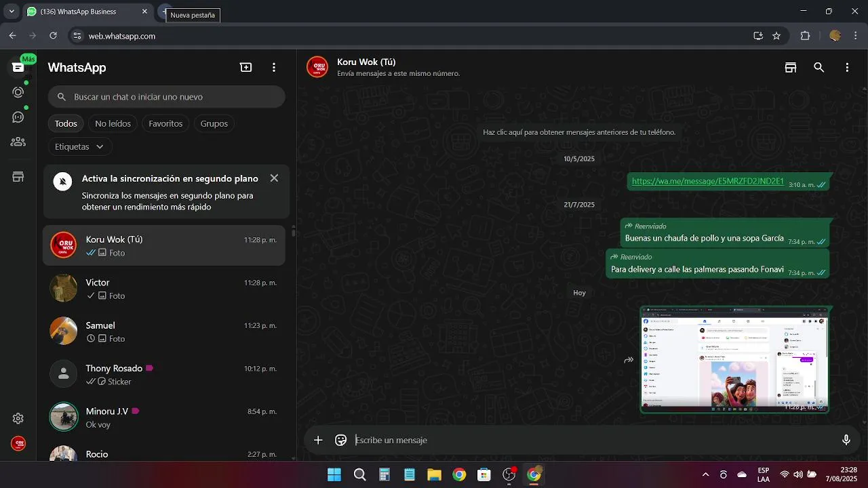The image size is (868, 488).
Task: Select the Favoritos filter
Action: coord(165,123)
